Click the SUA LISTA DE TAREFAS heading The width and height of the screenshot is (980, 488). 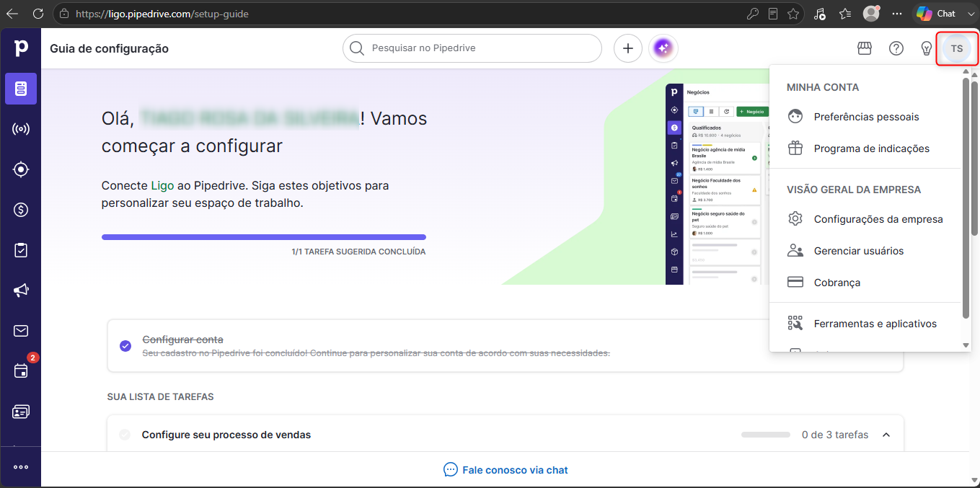(x=160, y=397)
